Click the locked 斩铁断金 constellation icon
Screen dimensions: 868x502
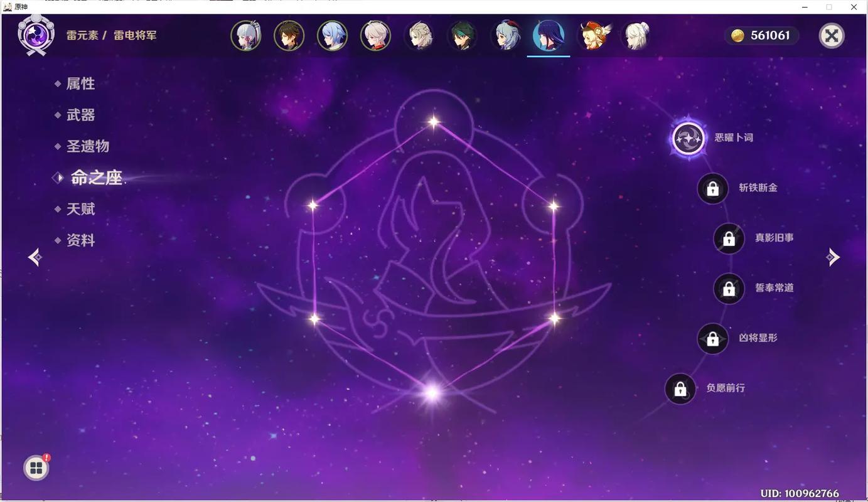coord(712,188)
